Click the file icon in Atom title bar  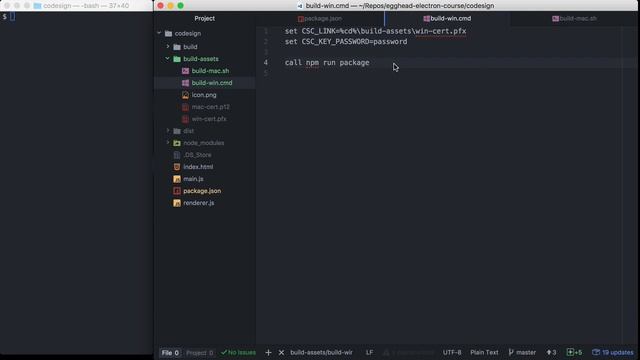point(300,6)
